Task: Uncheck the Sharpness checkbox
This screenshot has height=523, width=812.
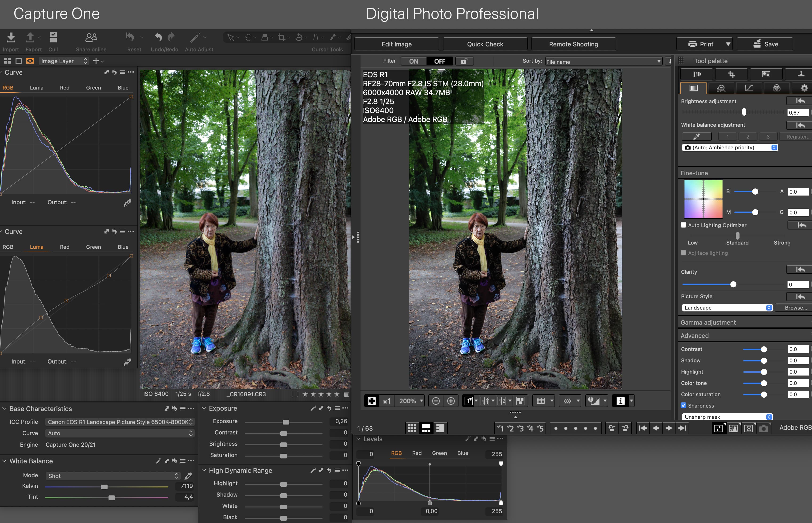Action: click(x=684, y=405)
